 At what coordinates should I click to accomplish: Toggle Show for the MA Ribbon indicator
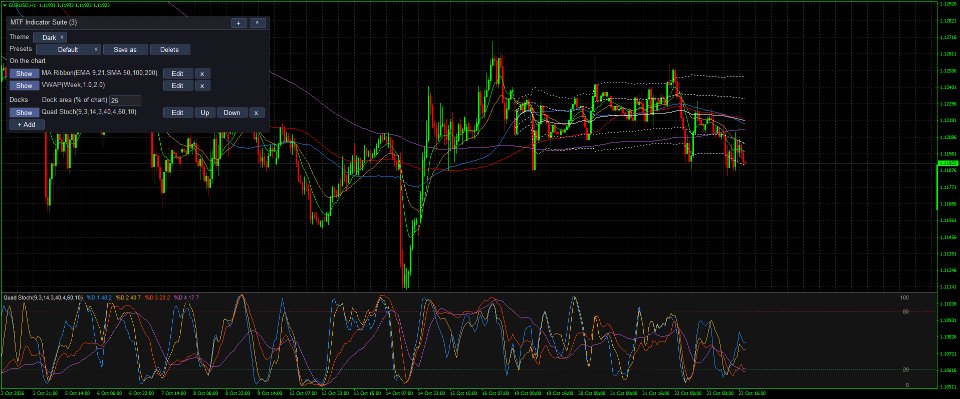24,73
